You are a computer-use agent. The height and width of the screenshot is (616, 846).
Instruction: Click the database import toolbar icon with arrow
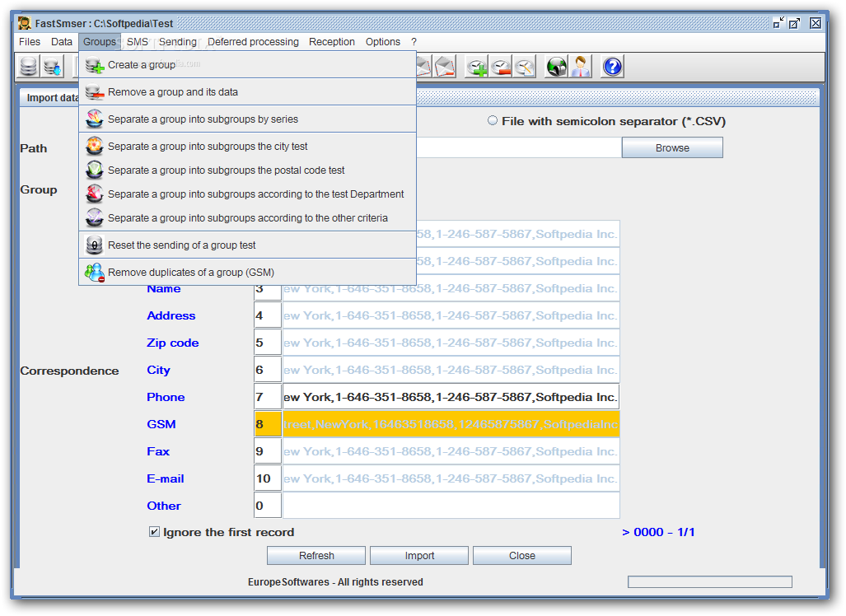tap(53, 67)
